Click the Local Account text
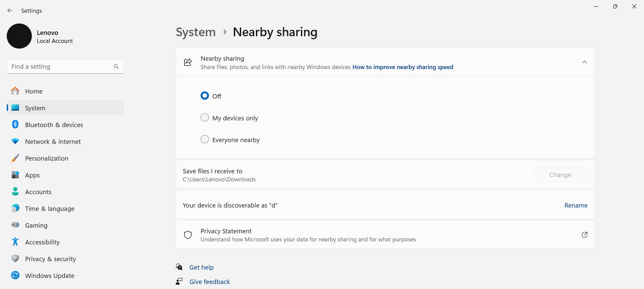The height and width of the screenshot is (289, 644). tap(55, 41)
